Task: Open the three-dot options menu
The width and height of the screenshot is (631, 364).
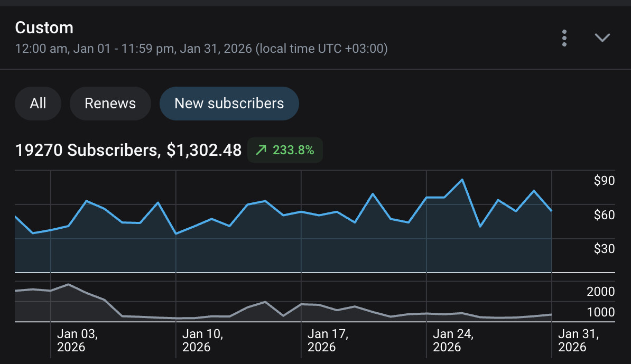Action: [564, 38]
